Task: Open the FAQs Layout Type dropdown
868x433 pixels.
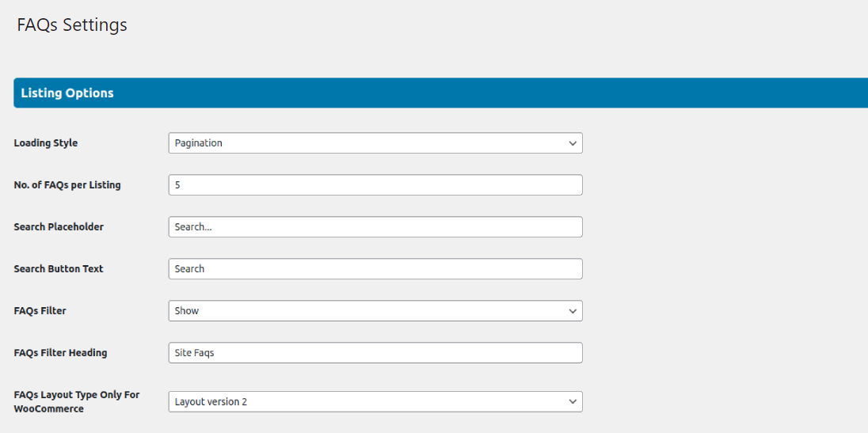Action: pos(375,402)
